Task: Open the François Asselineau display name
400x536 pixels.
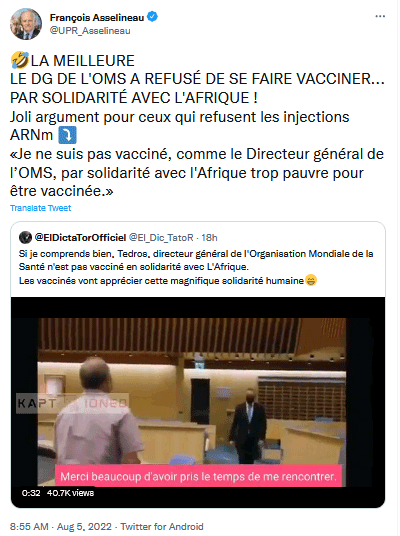Action: click(97, 17)
